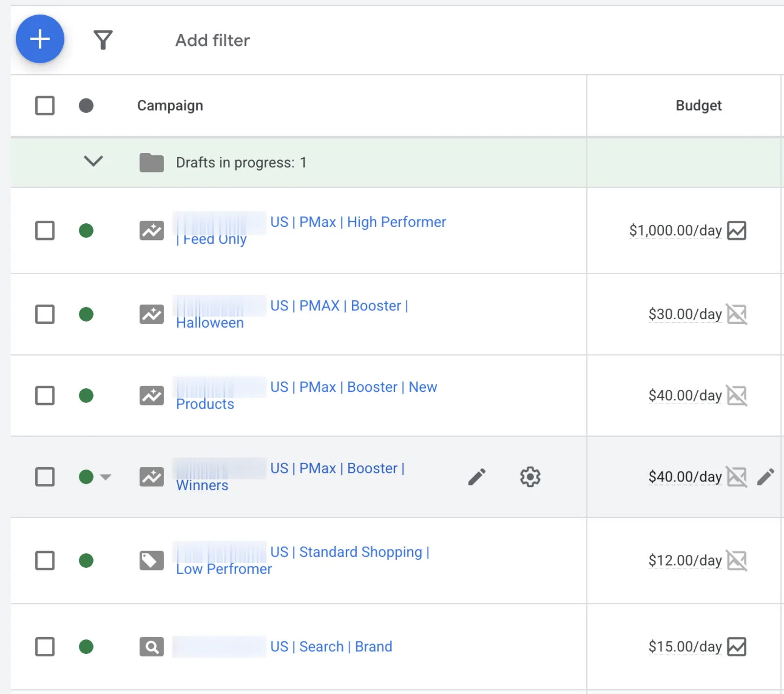Click the $30.00/day budget value

[685, 314]
